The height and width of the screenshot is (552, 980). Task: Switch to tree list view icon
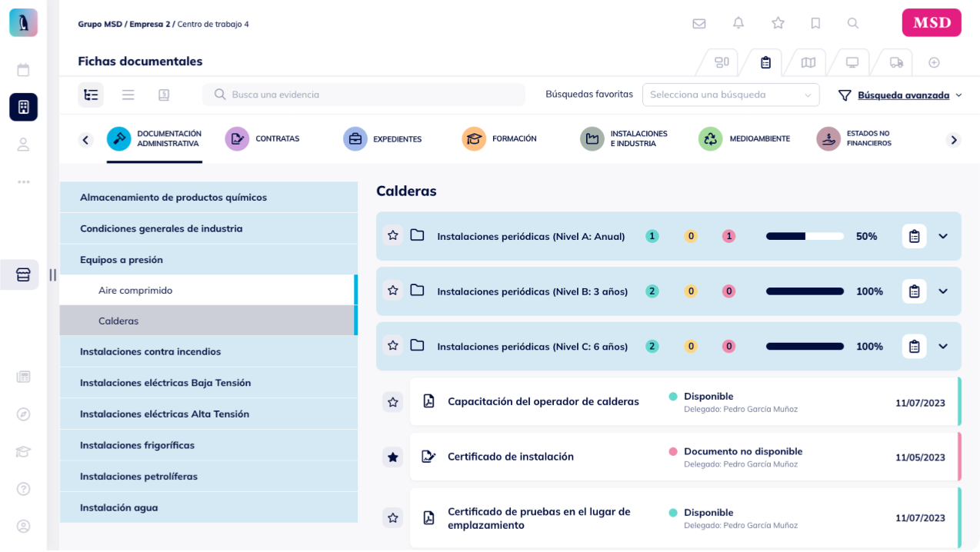coord(91,95)
